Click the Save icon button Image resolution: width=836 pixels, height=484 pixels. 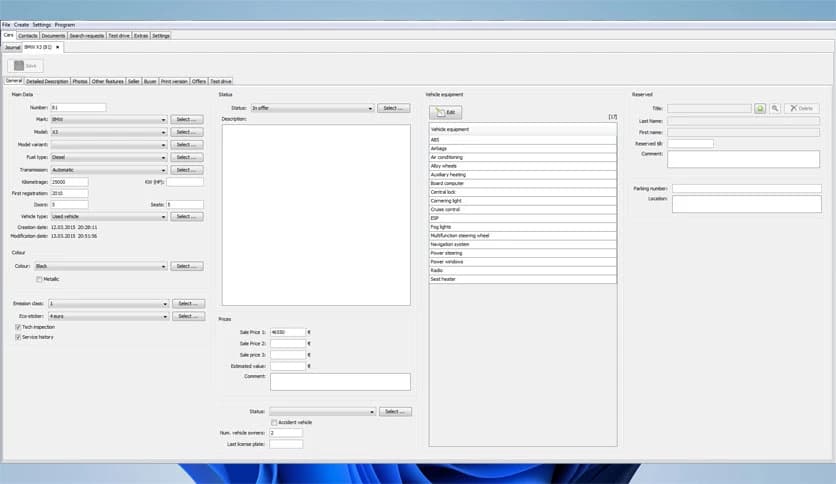[26, 65]
